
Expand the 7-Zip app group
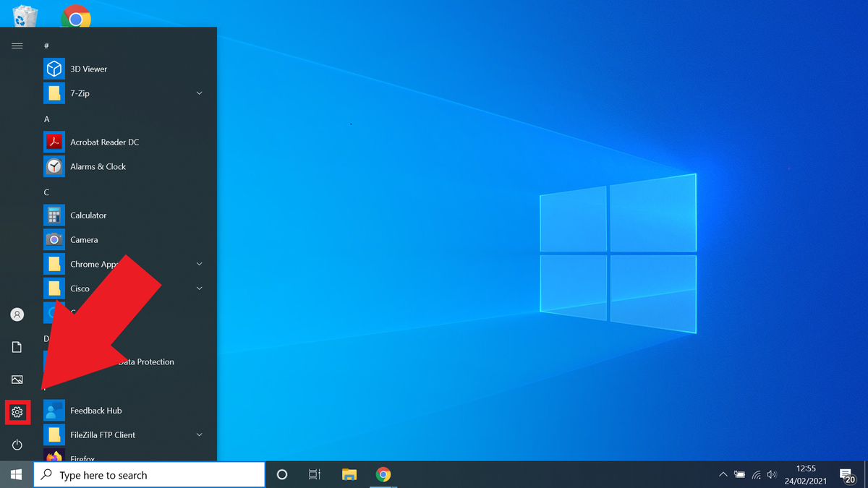pos(199,93)
